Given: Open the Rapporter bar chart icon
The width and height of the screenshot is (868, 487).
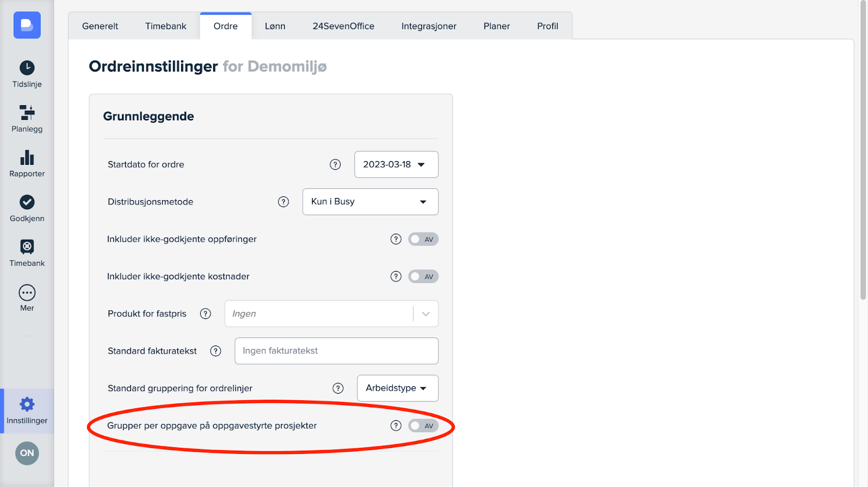Looking at the screenshot, I should [27, 157].
